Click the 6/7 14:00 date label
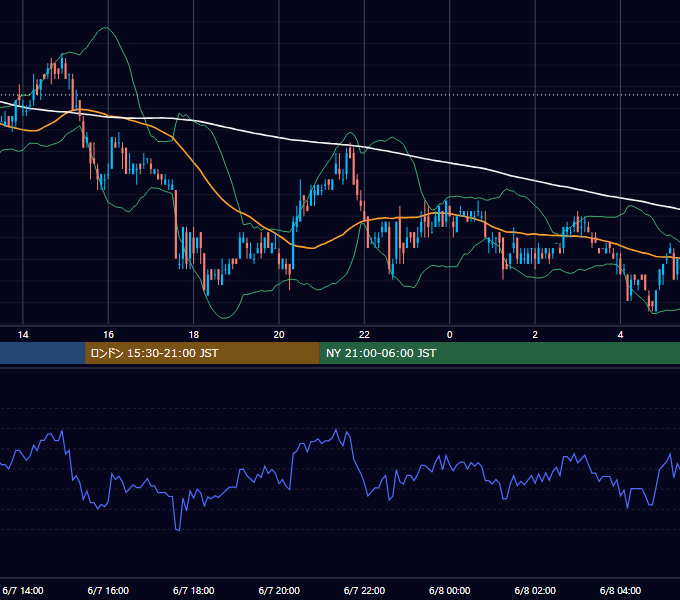680x600 pixels. 23,590
